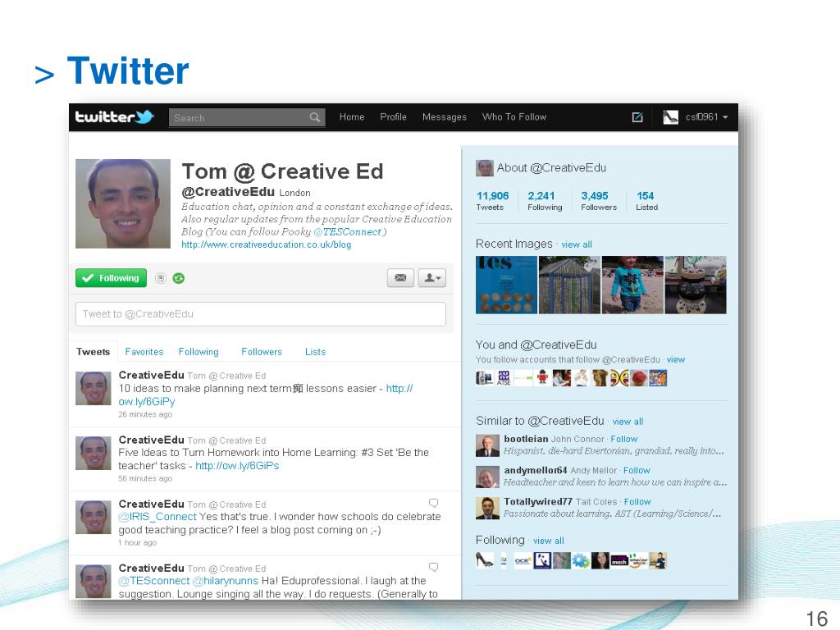
Task: Click reply bubble icon on @IRIS_Connect tweet
Action: (433, 503)
